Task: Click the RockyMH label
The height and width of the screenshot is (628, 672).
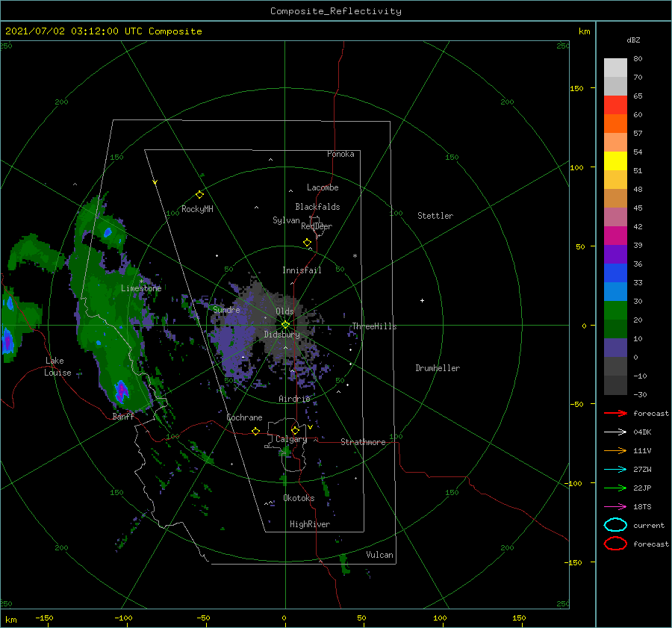Action: 197,209
